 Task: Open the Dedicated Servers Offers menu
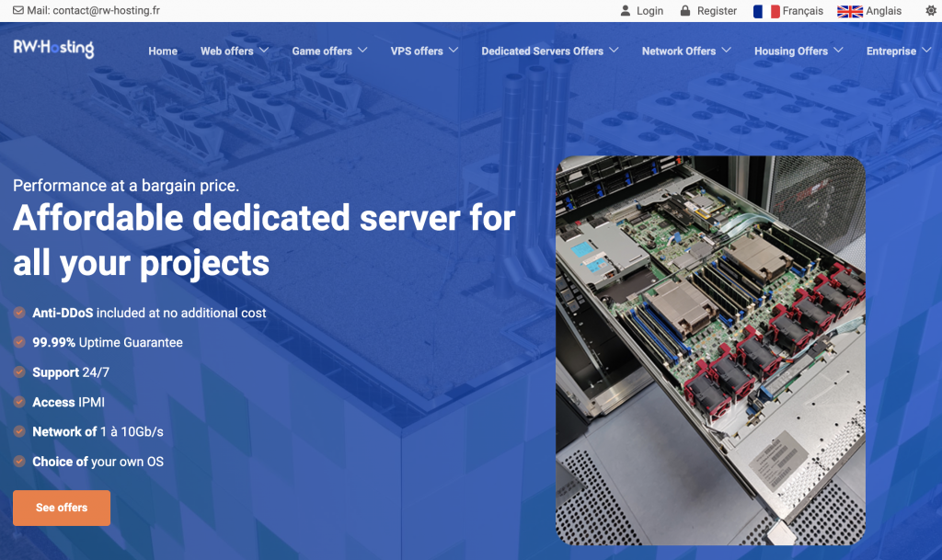[x=542, y=51]
